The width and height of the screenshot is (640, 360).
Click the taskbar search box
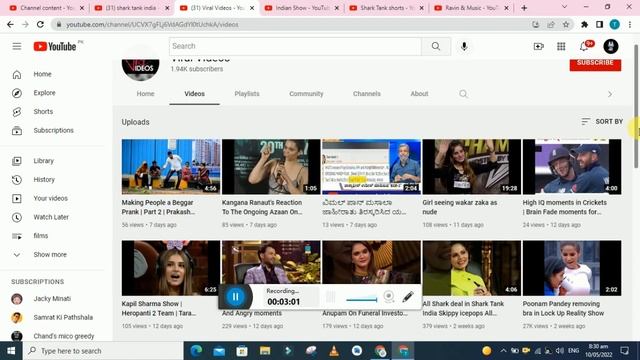pos(103,351)
